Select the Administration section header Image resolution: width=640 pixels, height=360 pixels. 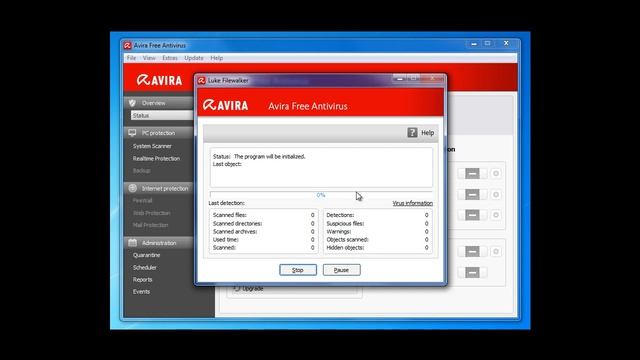click(159, 242)
